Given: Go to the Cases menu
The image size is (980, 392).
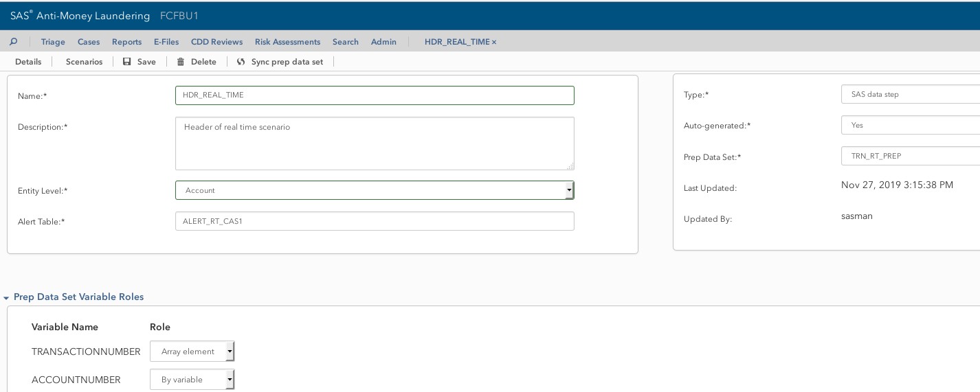Looking at the screenshot, I should coord(89,42).
